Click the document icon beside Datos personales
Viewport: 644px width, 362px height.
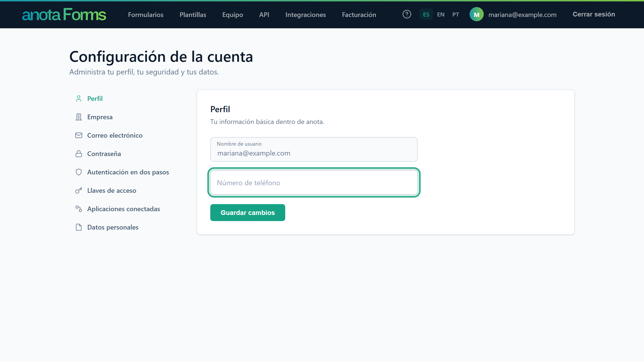coord(78,227)
